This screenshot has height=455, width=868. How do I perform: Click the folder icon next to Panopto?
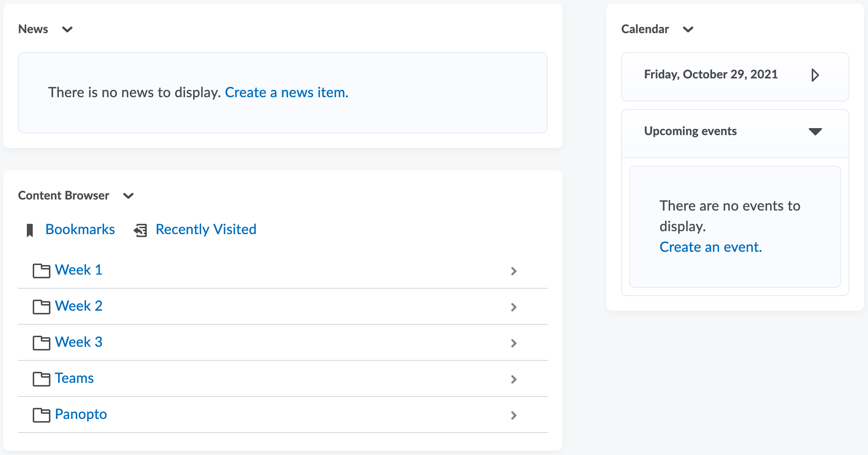(x=41, y=415)
